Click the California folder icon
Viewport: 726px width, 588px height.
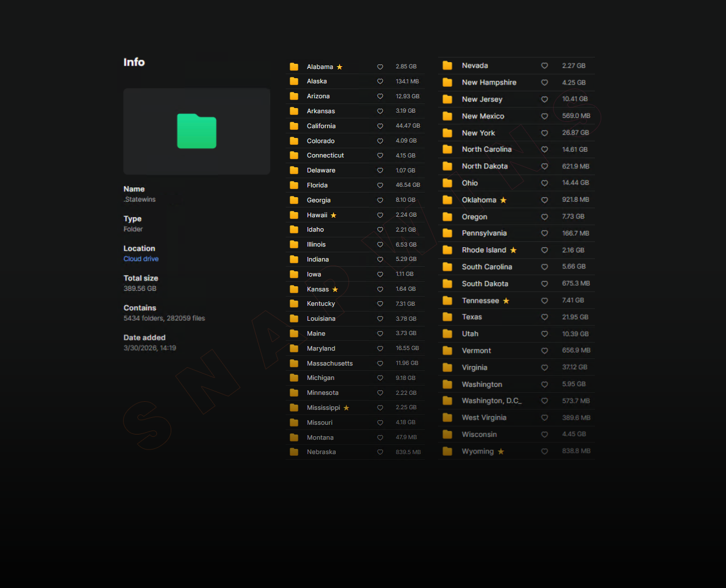click(294, 126)
